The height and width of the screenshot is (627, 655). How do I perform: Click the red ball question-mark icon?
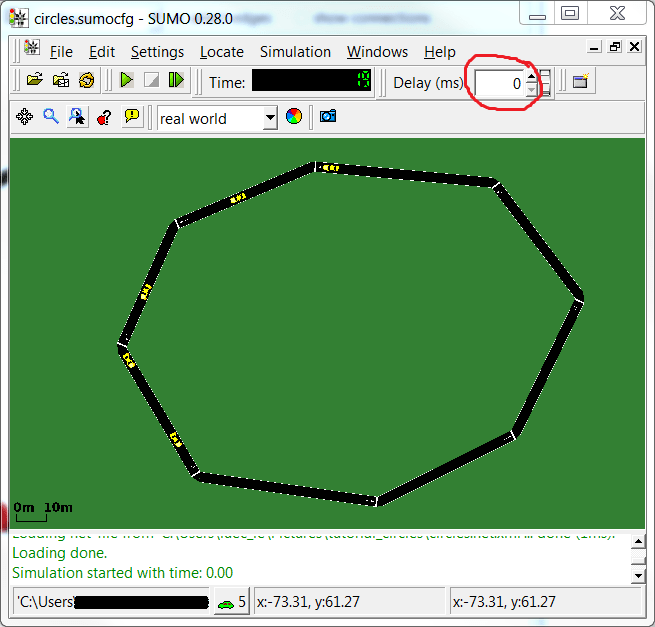(x=104, y=117)
